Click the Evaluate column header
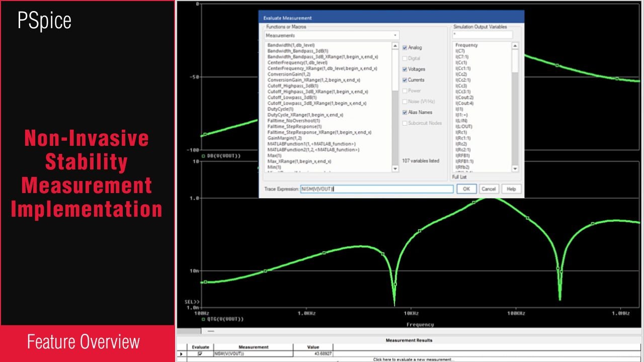 (x=200, y=347)
